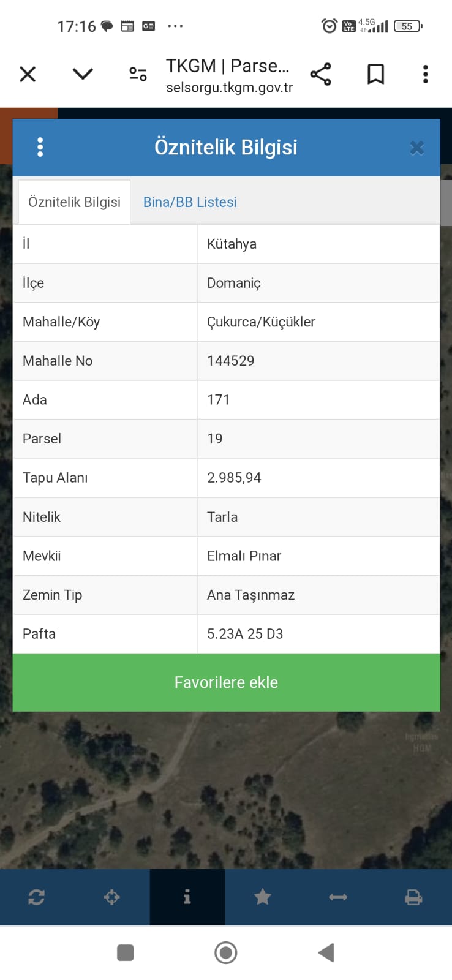Tap the locate crosshair icon
The height and width of the screenshot is (980, 452).
click(112, 897)
